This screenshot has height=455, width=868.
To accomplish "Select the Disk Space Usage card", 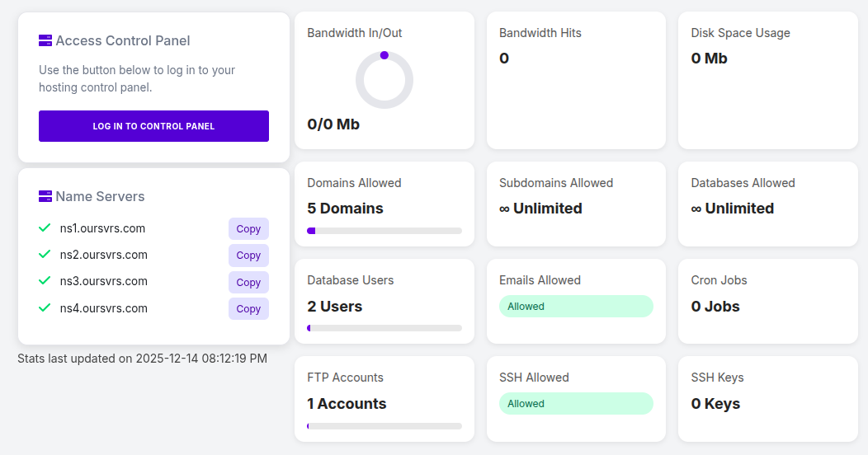I will coord(767,80).
